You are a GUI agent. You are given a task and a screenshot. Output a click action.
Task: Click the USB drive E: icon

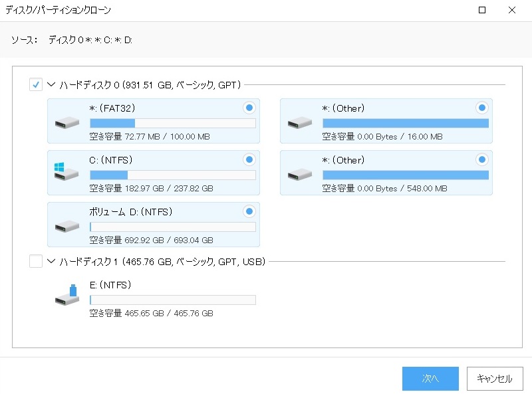tap(66, 296)
